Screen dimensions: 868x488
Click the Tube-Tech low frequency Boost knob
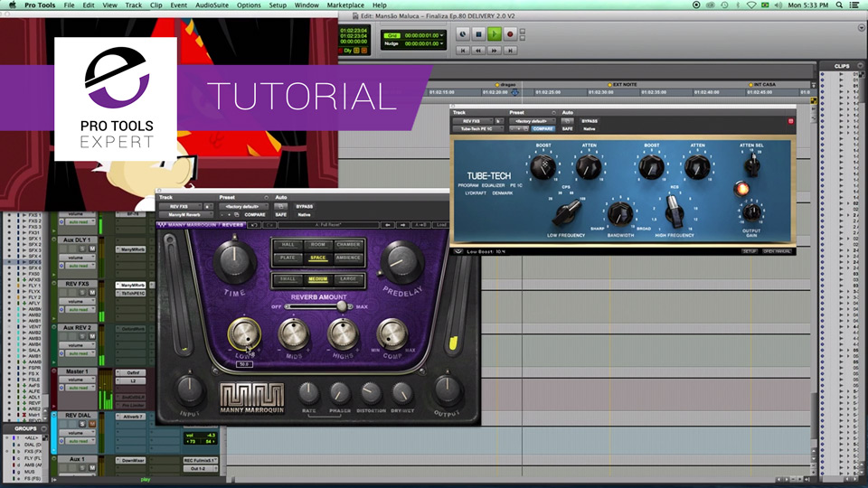click(543, 166)
